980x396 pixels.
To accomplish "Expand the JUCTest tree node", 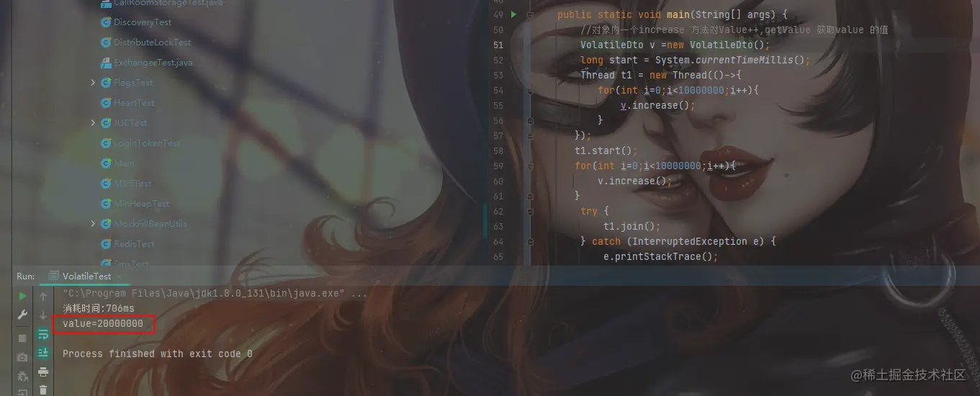I will pos(93,123).
